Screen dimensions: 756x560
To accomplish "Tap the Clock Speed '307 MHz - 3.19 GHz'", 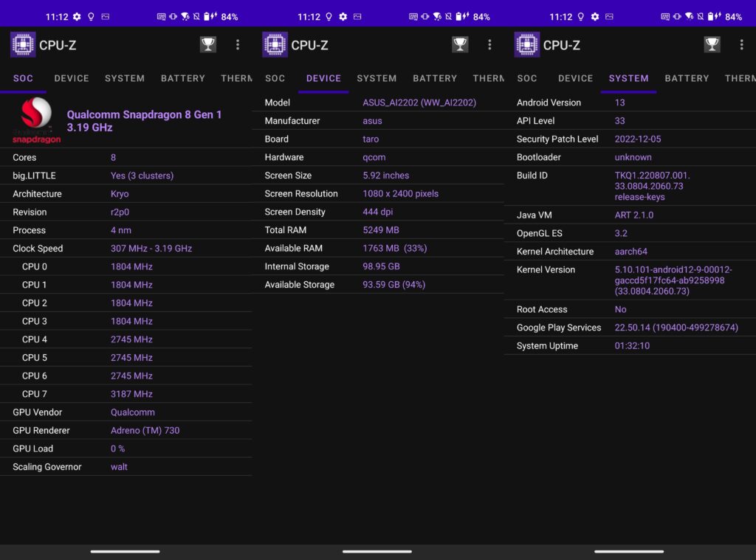I will click(151, 249).
